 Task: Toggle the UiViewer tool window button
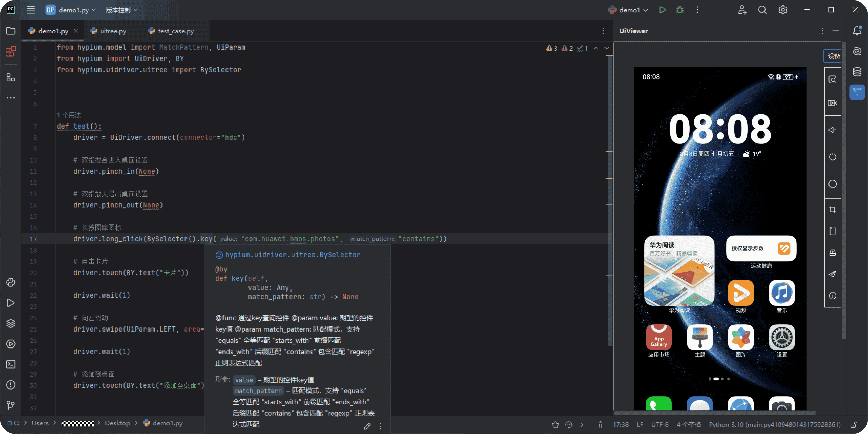[x=857, y=92]
